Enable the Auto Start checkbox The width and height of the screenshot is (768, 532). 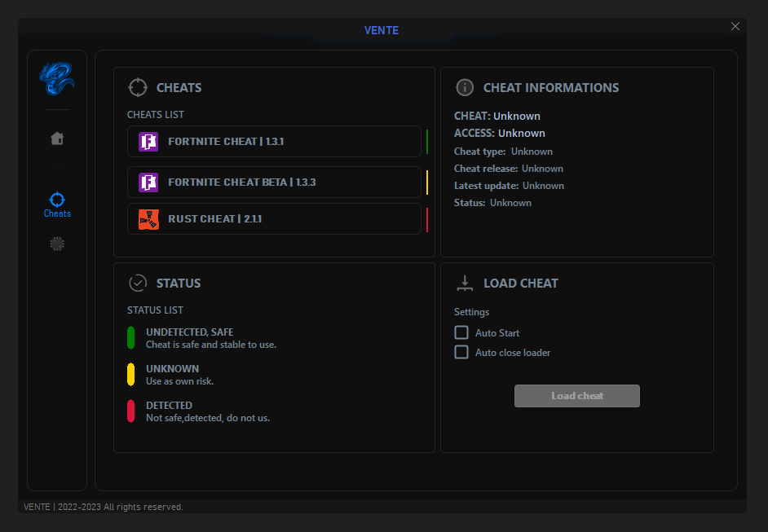(461, 332)
